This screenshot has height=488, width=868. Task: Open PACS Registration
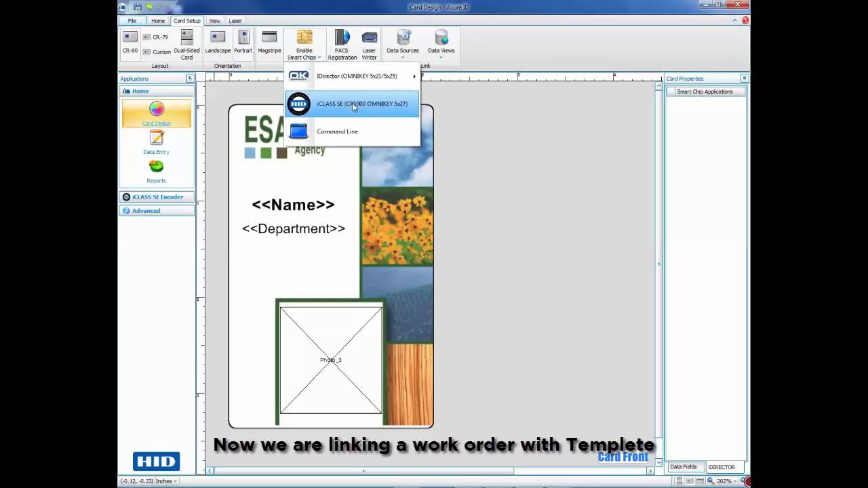[342, 45]
